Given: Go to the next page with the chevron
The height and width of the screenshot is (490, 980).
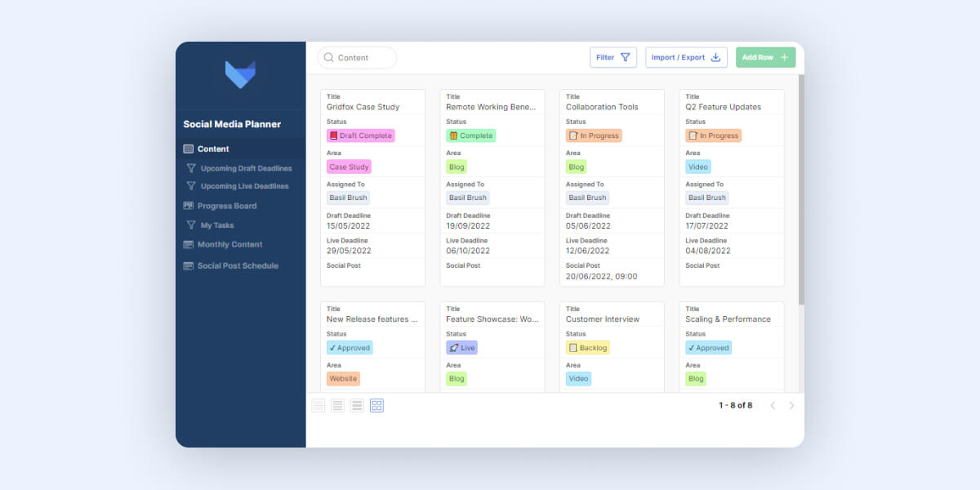Looking at the screenshot, I should tap(791, 404).
